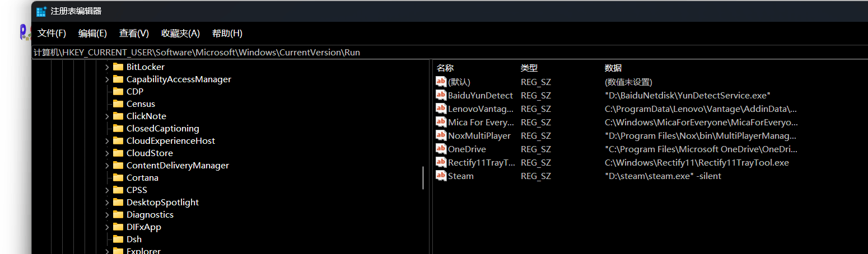This screenshot has width=868, height=254.
Task: Click the ClosedCaptioning folder icon
Action: point(118,128)
